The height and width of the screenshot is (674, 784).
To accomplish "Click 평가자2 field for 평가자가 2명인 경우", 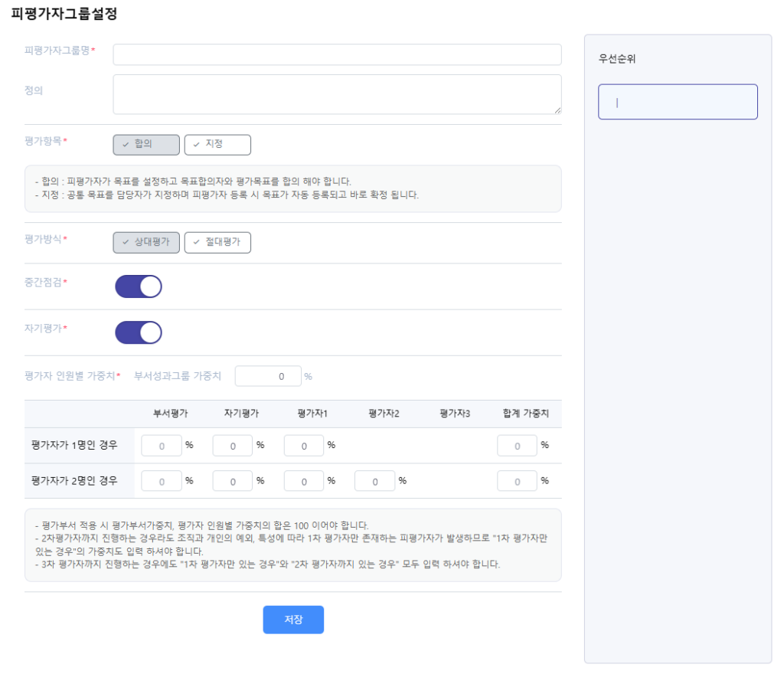I will (374, 482).
